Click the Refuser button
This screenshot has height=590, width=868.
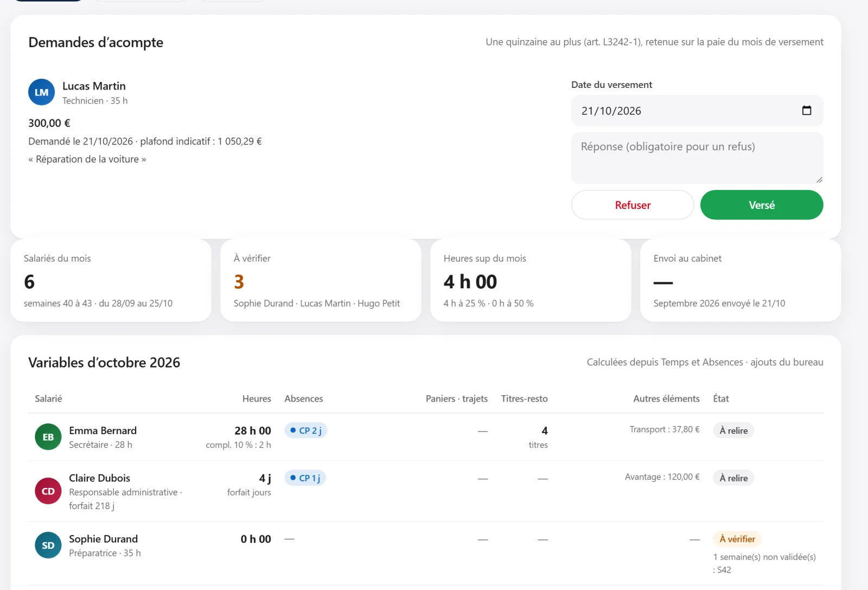tap(633, 205)
